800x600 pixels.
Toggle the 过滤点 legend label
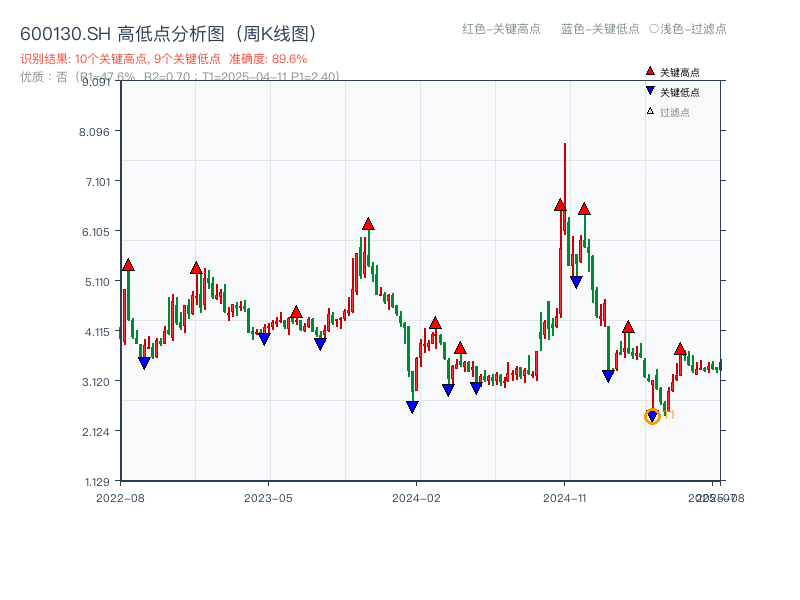click(x=674, y=112)
